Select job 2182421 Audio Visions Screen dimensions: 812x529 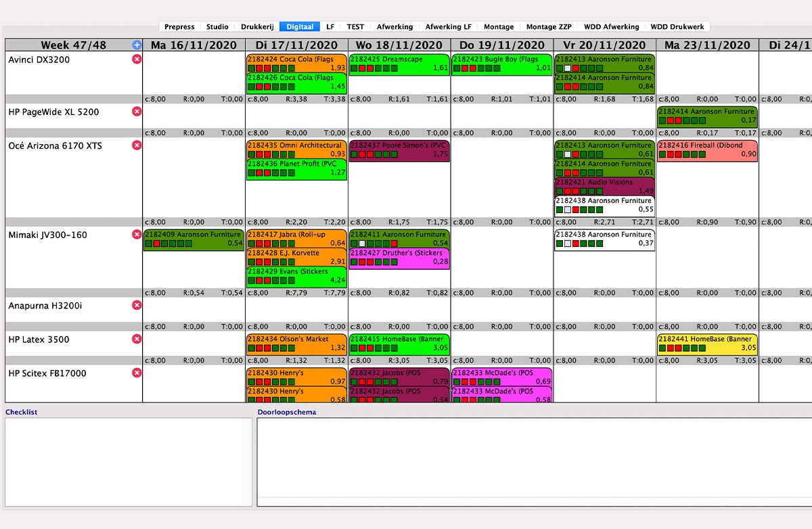click(x=605, y=186)
